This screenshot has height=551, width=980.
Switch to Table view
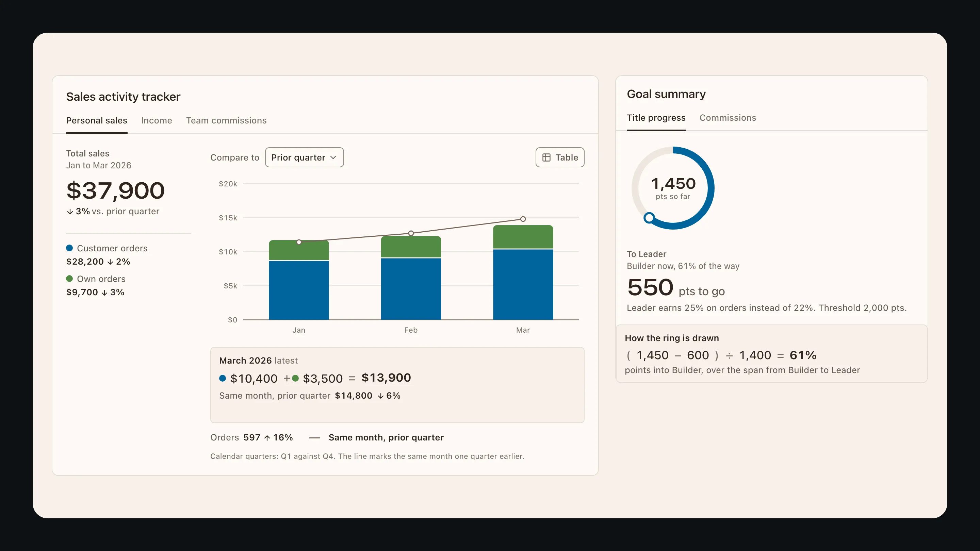(x=560, y=157)
